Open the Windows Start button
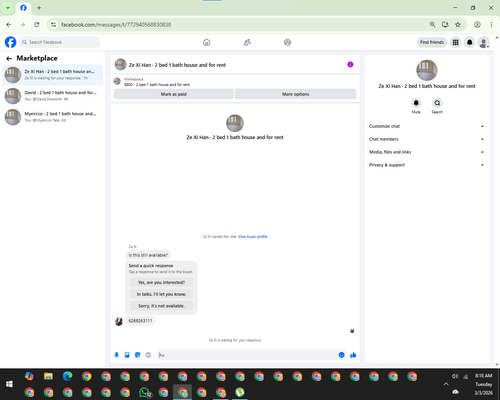Screen dimensions: 500x400 pyautogui.click(x=9, y=384)
